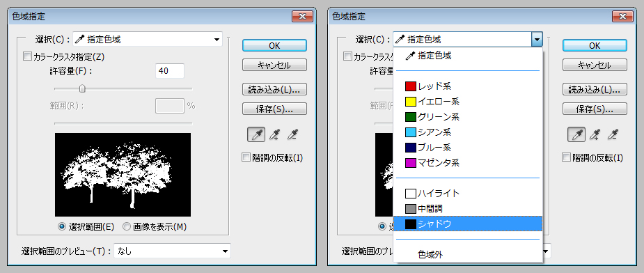Toggle the partly hidden カラークラスタ checkbox in right dialog

tap(348, 56)
